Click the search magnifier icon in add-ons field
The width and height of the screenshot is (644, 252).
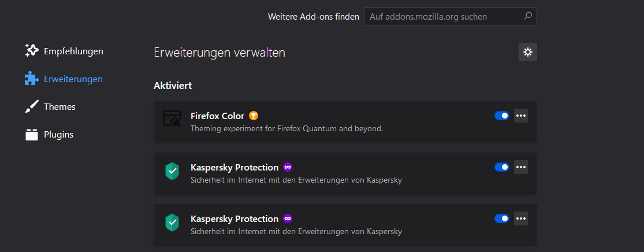pyautogui.click(x=528, y=16)
